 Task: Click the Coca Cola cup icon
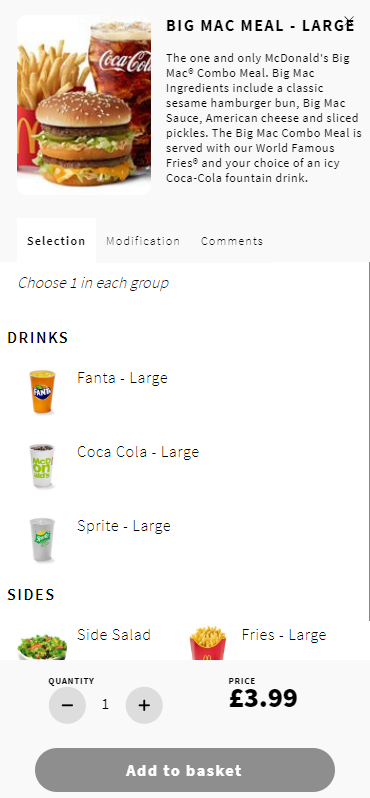pyautogui.click(x=42, y=466)
